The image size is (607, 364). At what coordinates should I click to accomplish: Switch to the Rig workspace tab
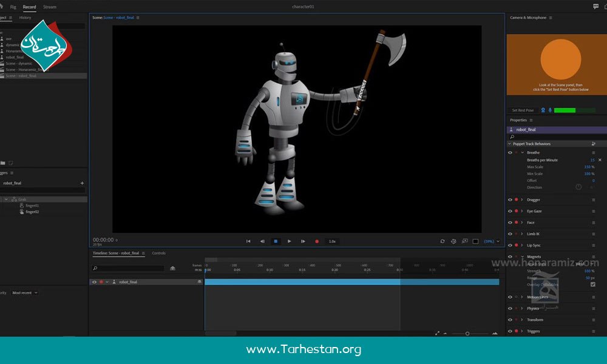13,7
